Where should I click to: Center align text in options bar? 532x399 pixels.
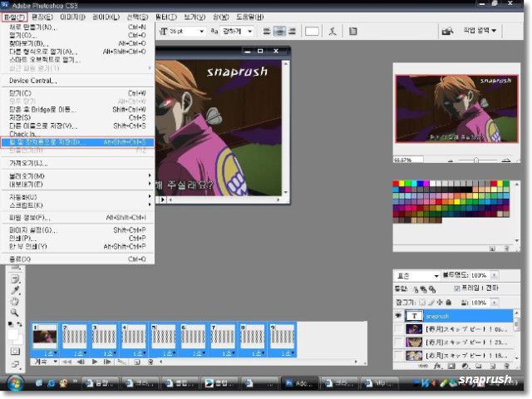[x=279, y=32]
